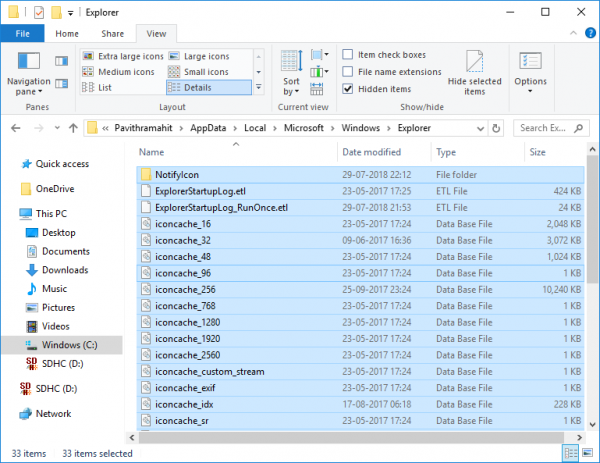Click the Sort by icon

[291, 70]
